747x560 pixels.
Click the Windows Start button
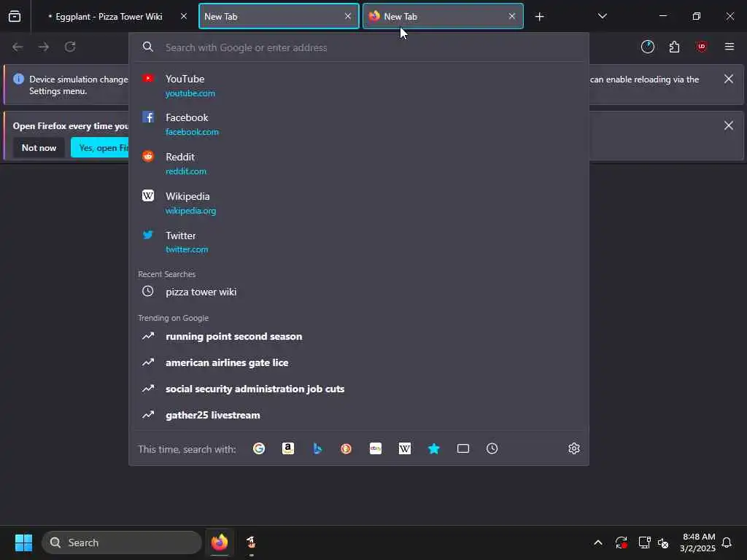pos(23,542)
